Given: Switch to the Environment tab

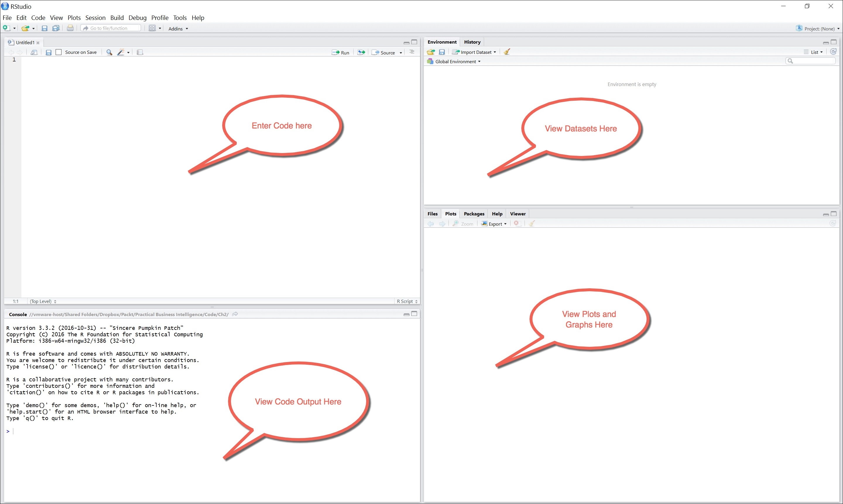Looking at the screenshot, I should point(442,42).
